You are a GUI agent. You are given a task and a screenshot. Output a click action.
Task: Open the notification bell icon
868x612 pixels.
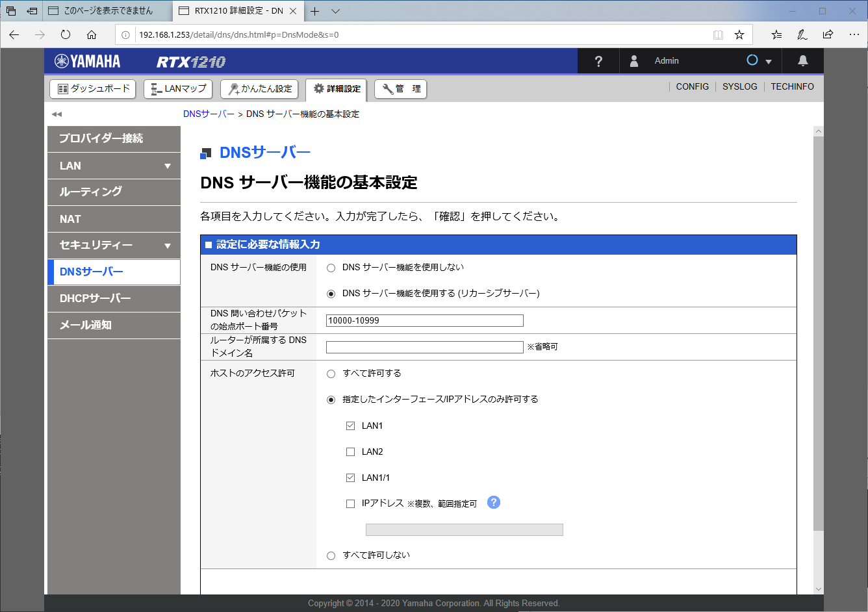tap(803, 61)
